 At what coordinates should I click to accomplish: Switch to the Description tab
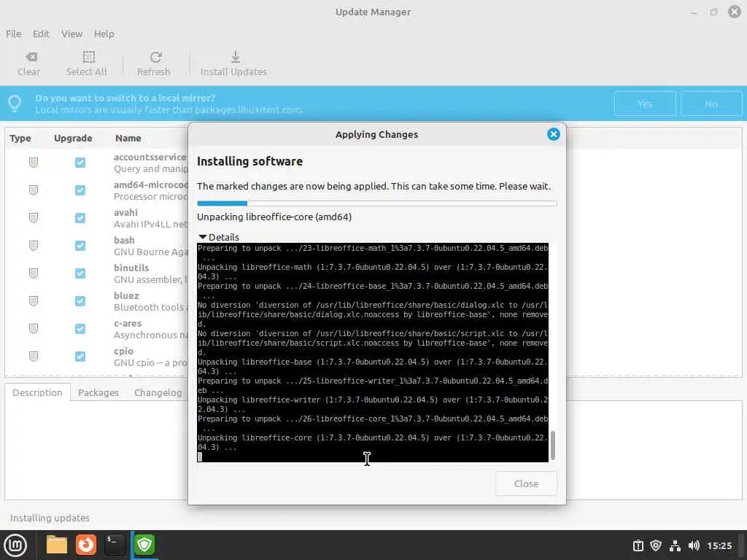click(x=38, y=392)
